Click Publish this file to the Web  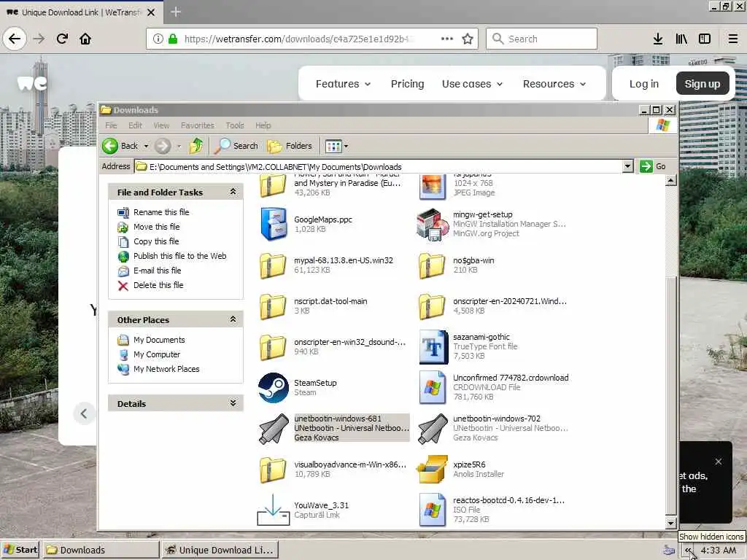click(x=179, y=256)
